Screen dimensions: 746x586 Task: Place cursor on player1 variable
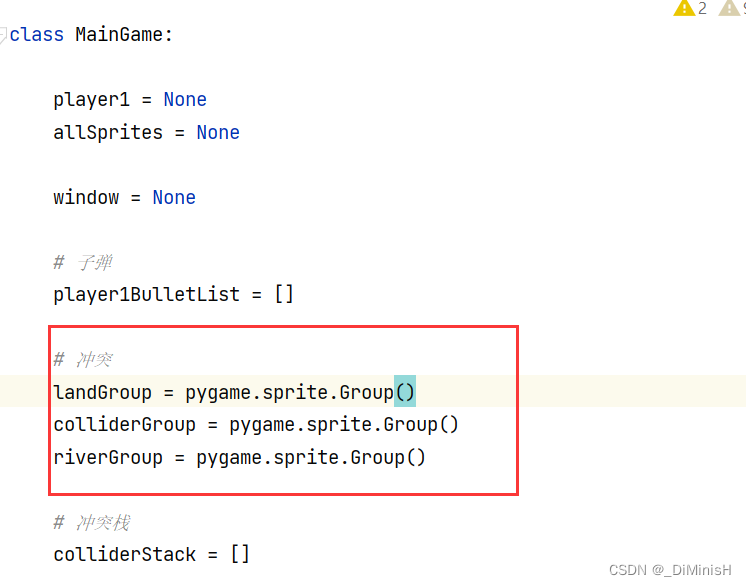[x=91, y=100]
